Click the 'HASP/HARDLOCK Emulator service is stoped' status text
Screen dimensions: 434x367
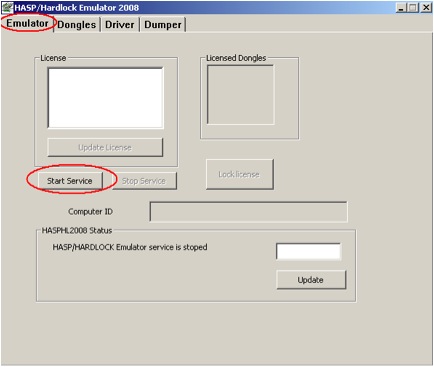tap(130, 247)
